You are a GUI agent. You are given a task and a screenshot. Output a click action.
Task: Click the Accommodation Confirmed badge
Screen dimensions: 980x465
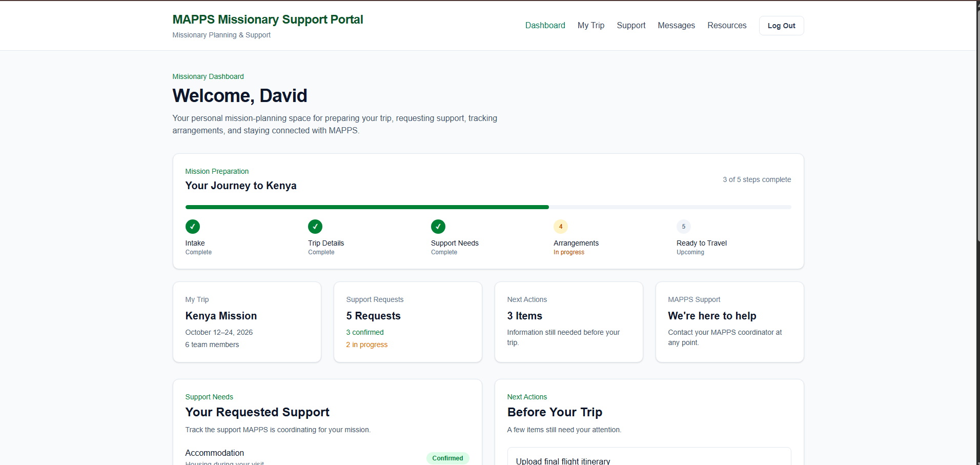click(x=447, y=458)
